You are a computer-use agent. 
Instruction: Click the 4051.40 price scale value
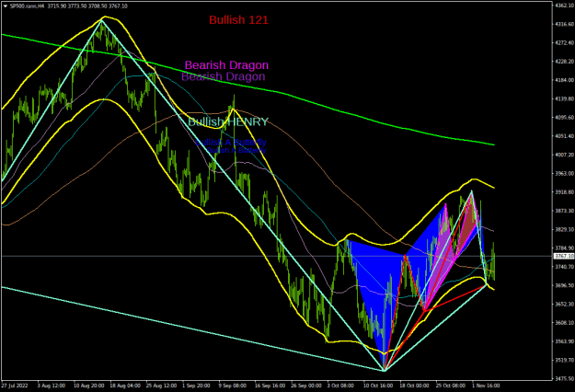coord(564,136)
